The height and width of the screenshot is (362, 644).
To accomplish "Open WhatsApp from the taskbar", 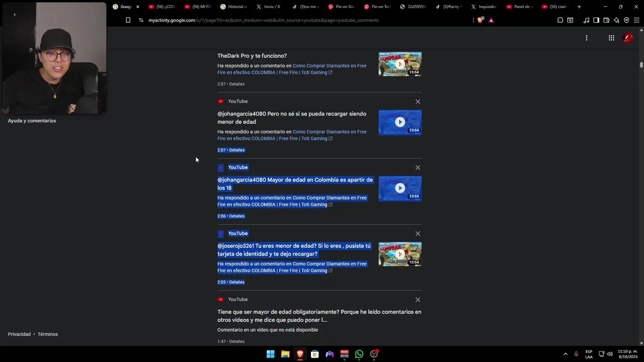I will click(x=359, y=354).
